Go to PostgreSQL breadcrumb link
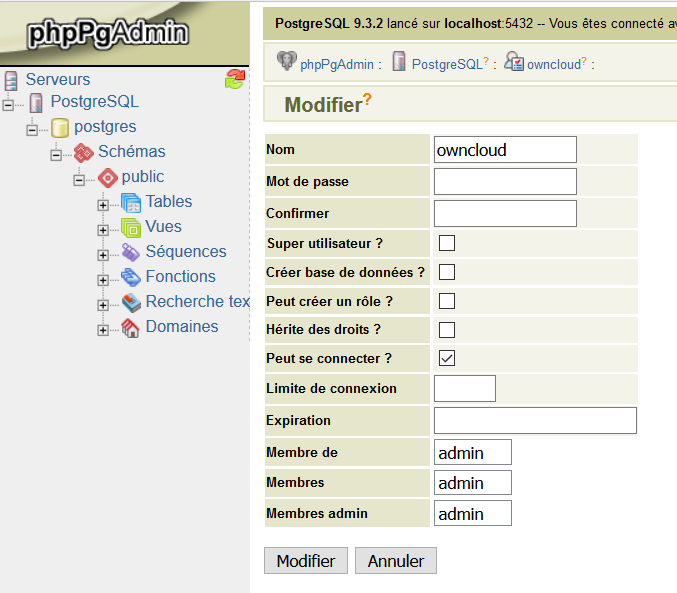 [447, 64]
